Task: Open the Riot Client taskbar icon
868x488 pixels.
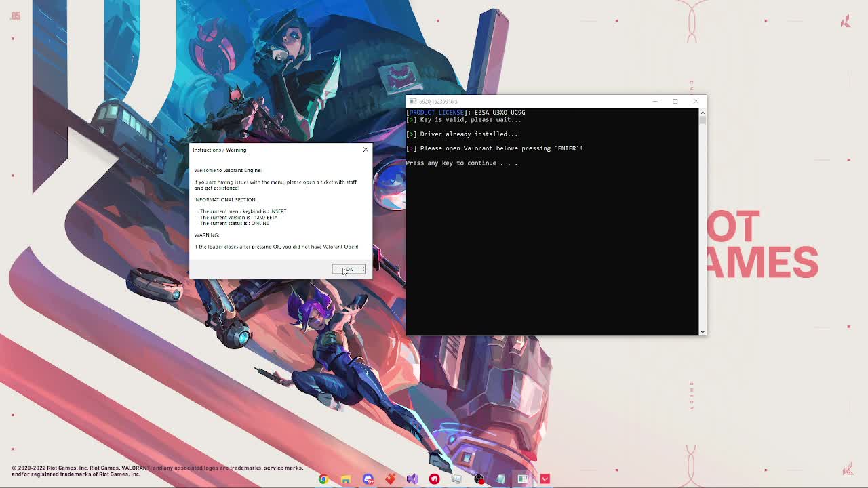Action: click(x=435, y=479)
